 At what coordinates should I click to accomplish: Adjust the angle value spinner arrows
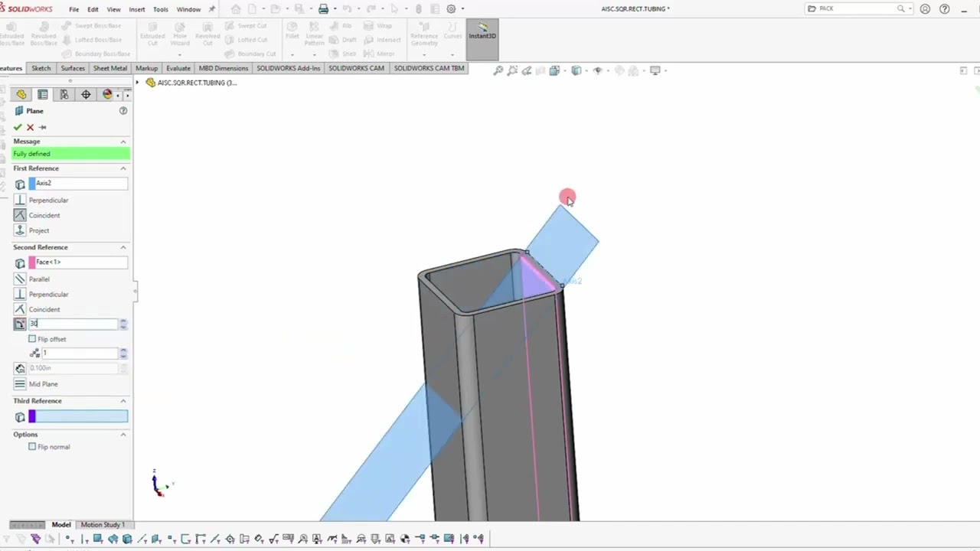coord(123,324)
